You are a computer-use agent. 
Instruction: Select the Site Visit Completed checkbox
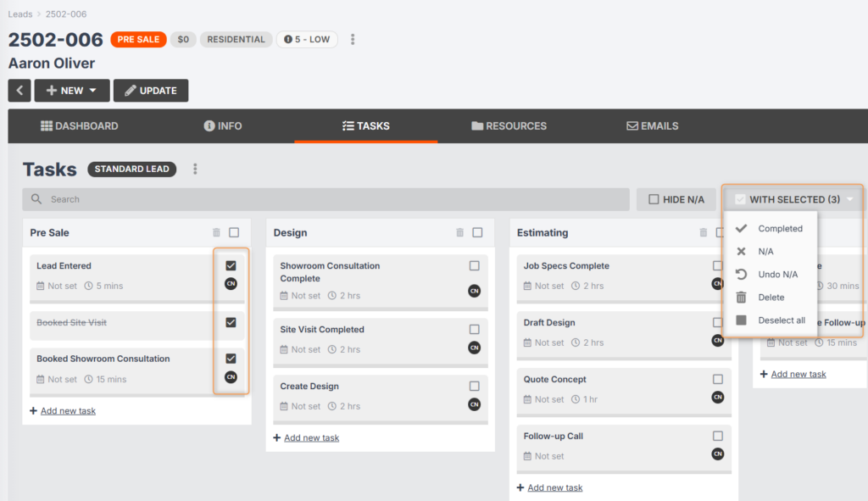coord(474,330)
